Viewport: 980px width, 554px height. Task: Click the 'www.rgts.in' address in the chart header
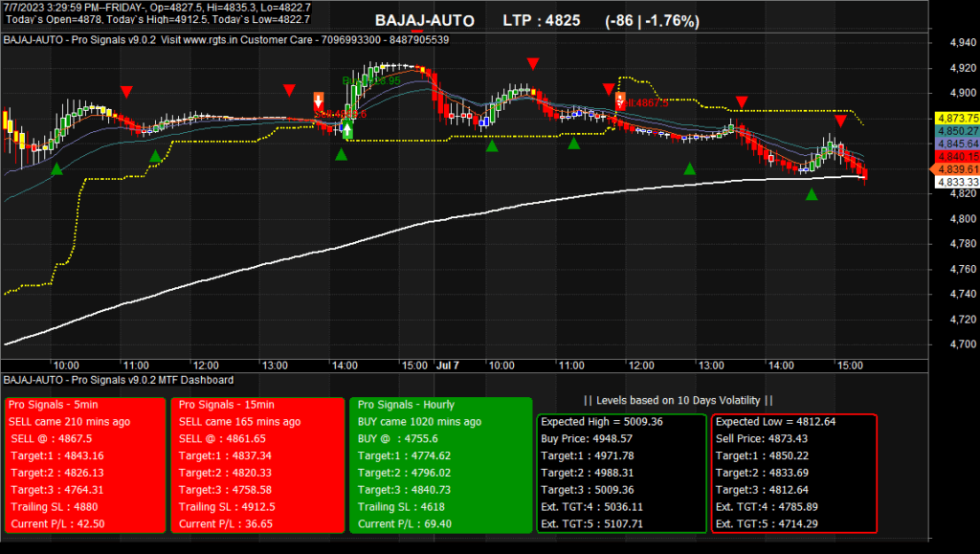[x=211, y=40]
